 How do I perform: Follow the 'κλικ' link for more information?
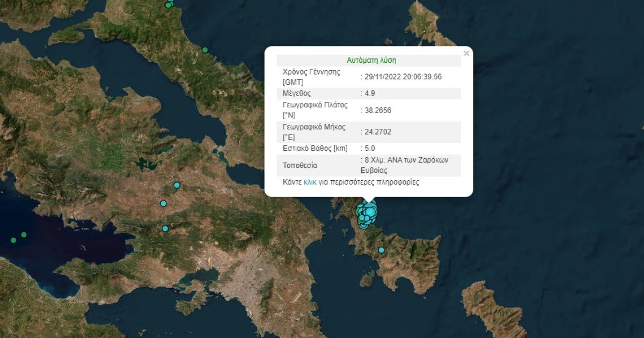[310, 182]
